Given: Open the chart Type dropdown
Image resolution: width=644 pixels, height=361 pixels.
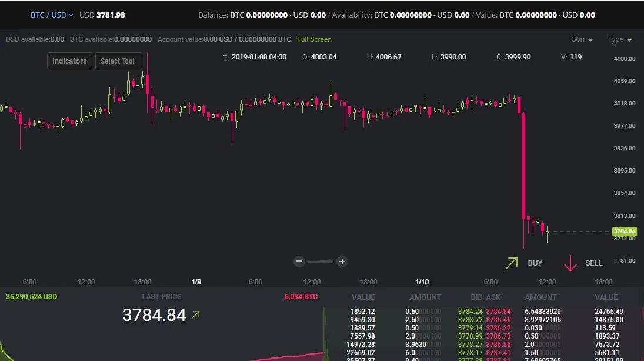Looking at the screenshot, I should coord(619,39).
